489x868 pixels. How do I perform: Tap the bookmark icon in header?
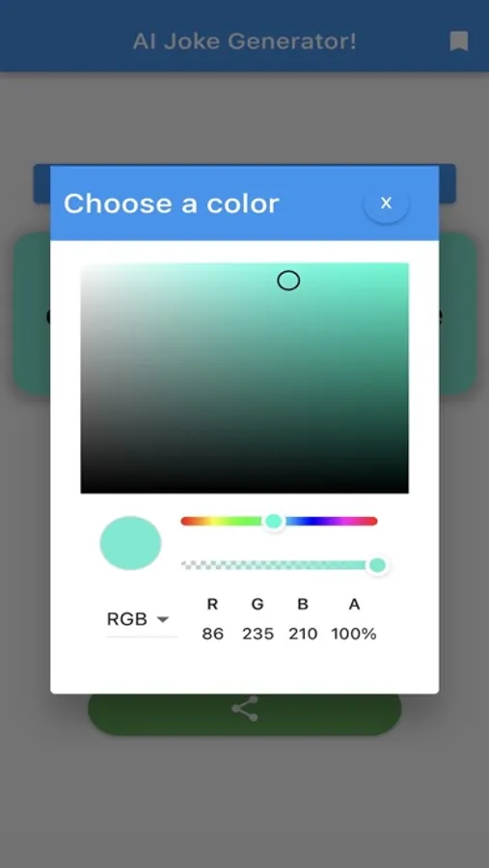(x=458, y=41)
